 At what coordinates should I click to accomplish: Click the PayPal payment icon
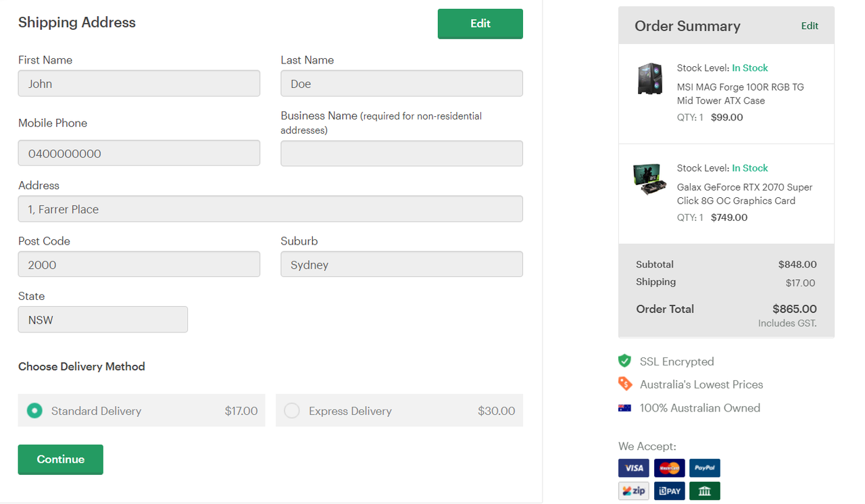click(x=705, y=468)
